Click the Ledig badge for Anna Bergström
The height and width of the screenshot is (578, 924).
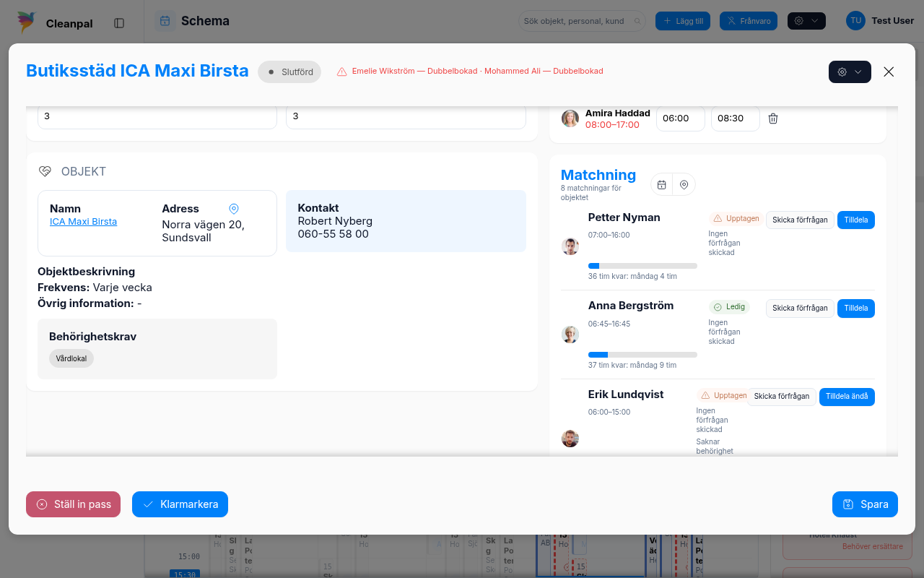point(729,307)
